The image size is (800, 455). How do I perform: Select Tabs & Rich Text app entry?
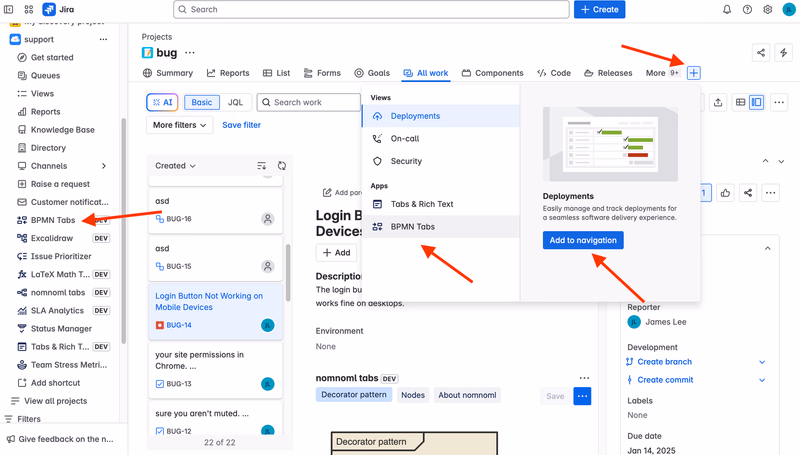click(441, 204)
